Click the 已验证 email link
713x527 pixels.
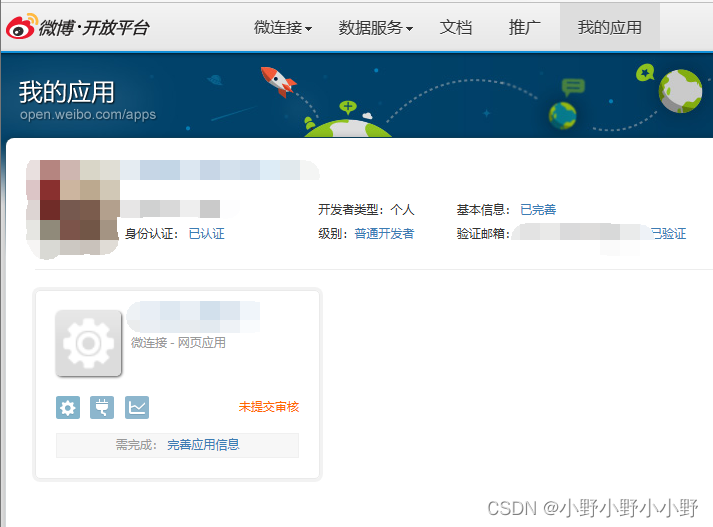tap(668, 234)
